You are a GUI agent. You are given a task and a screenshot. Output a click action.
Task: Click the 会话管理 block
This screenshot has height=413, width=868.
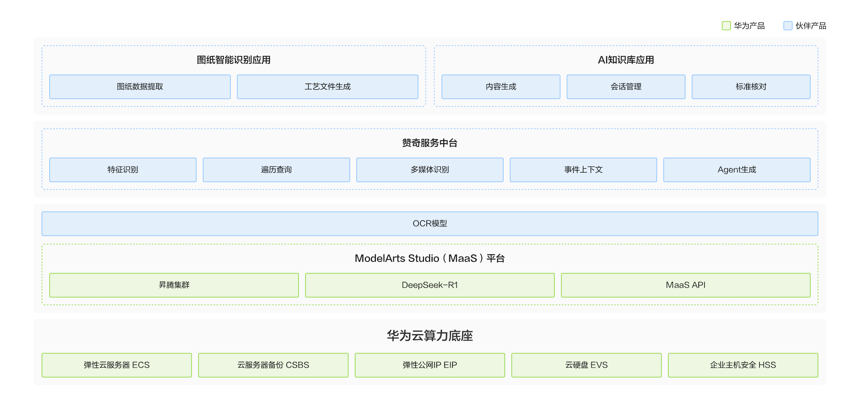click(626, 87)
